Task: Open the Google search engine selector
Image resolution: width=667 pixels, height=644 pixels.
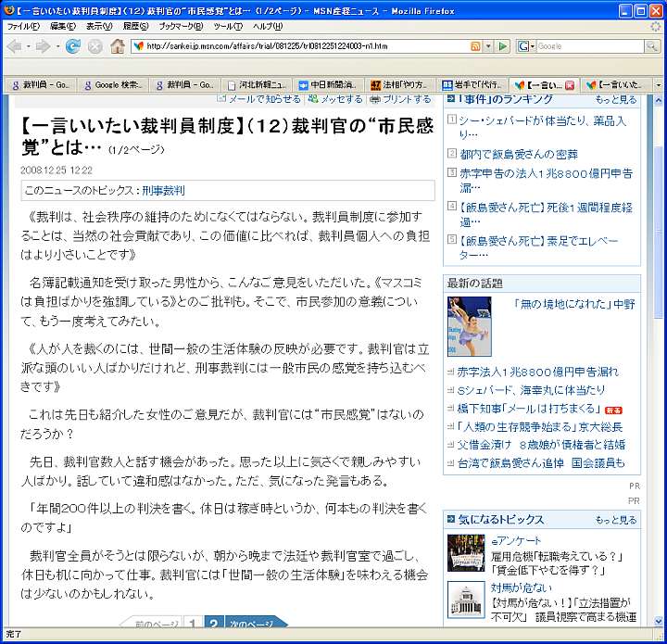Action: click(x=526, y=45)
